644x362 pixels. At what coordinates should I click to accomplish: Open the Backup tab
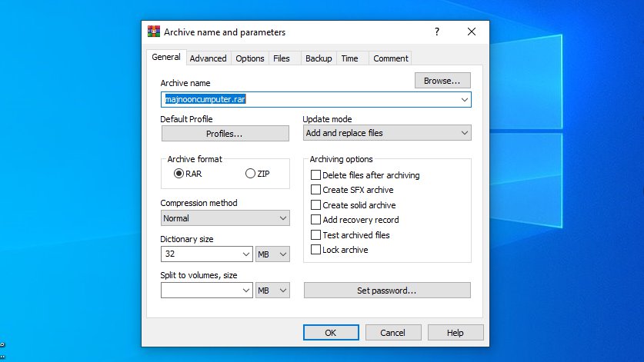(x=318, y=58)
